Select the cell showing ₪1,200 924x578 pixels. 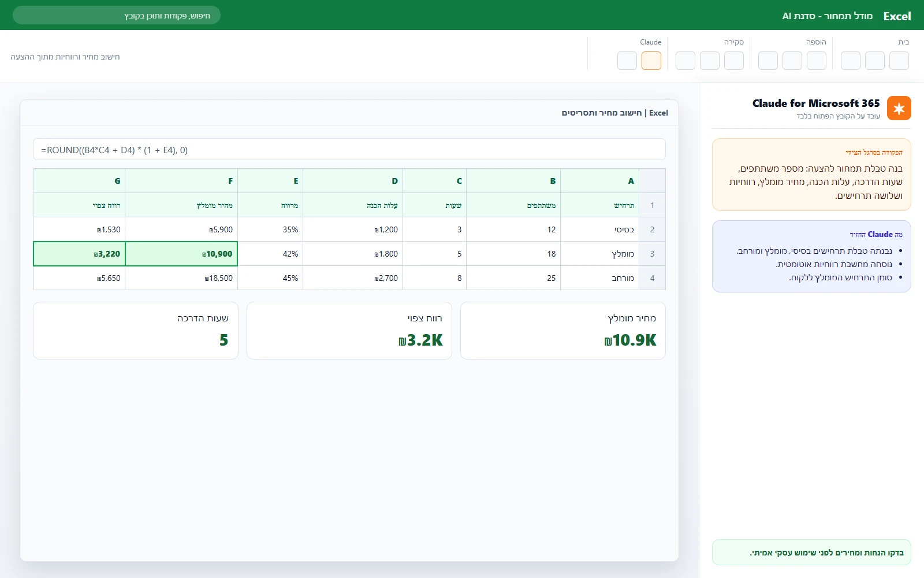coord(353,229)
